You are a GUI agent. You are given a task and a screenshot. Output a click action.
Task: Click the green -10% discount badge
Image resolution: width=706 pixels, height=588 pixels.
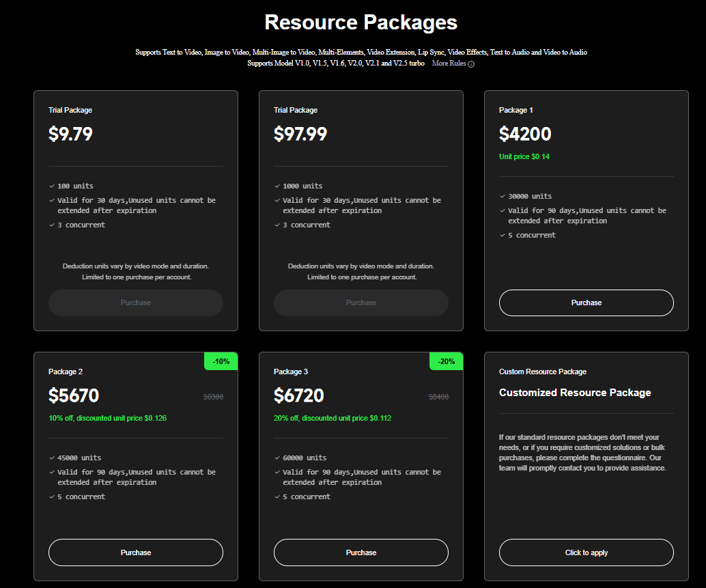pos(221,361)
